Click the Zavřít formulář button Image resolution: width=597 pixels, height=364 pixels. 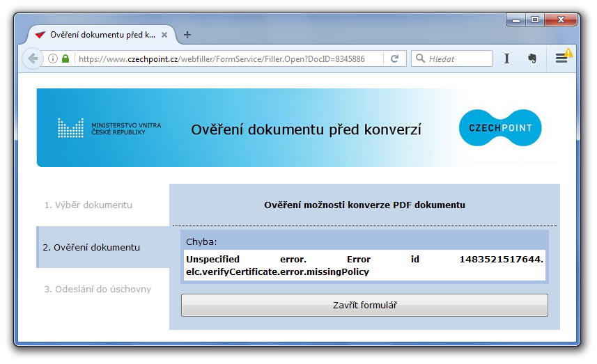point(364,305)
